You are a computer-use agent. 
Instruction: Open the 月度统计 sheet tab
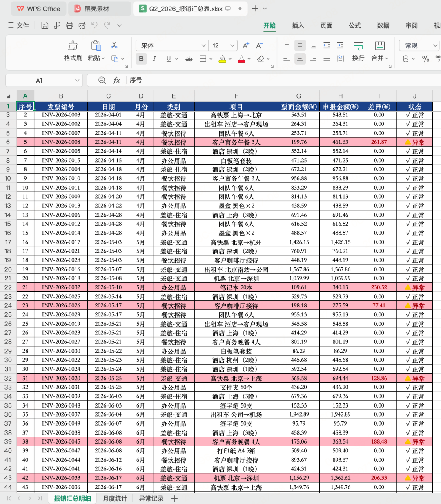pyautogui.click(x=115, y=498)
